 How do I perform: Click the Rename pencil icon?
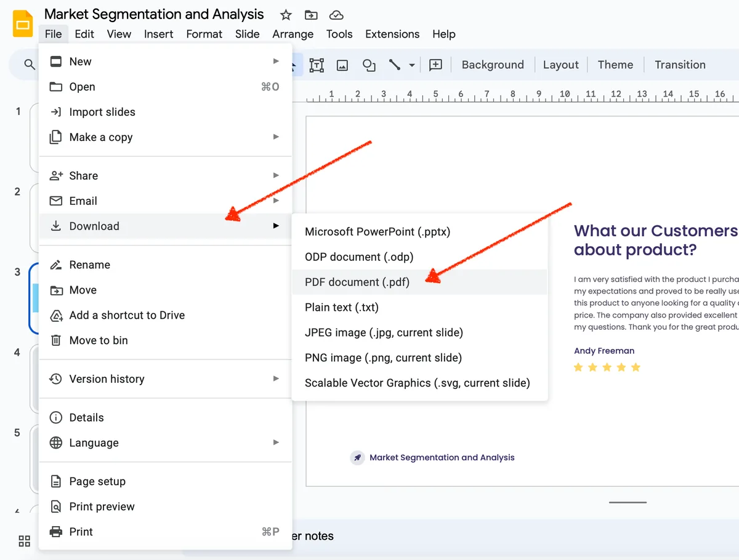coord(56,265)
